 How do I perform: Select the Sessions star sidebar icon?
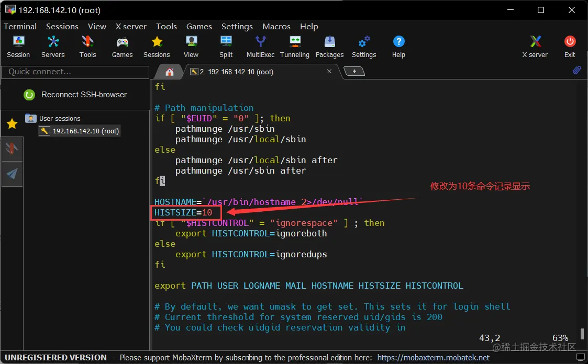(12, 123)
